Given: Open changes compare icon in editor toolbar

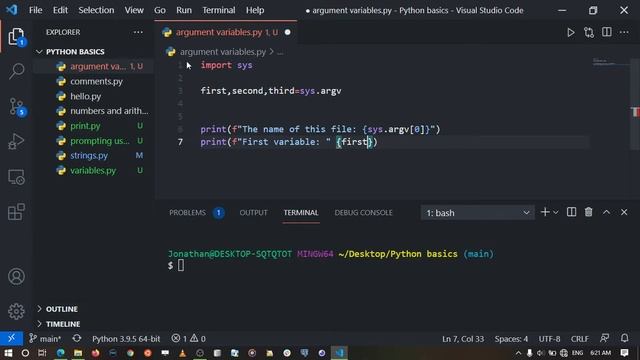Looking at the screenshot, I should point(589,32).
